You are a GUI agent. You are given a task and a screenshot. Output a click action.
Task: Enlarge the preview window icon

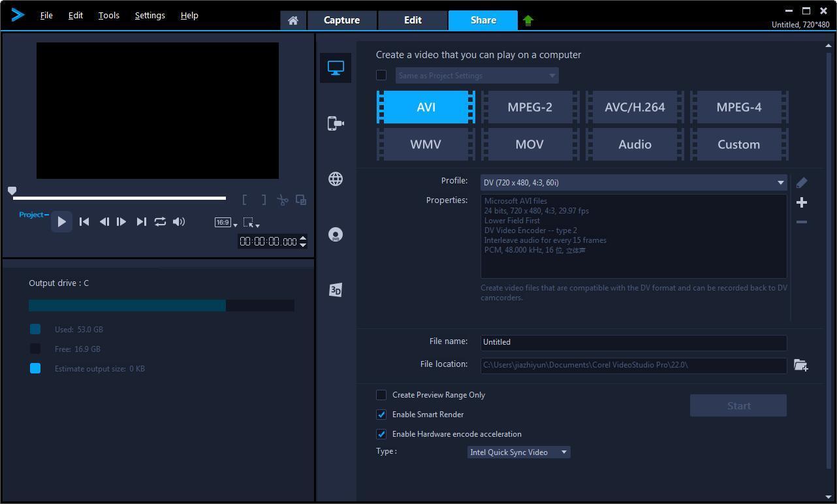coord(301,200)
